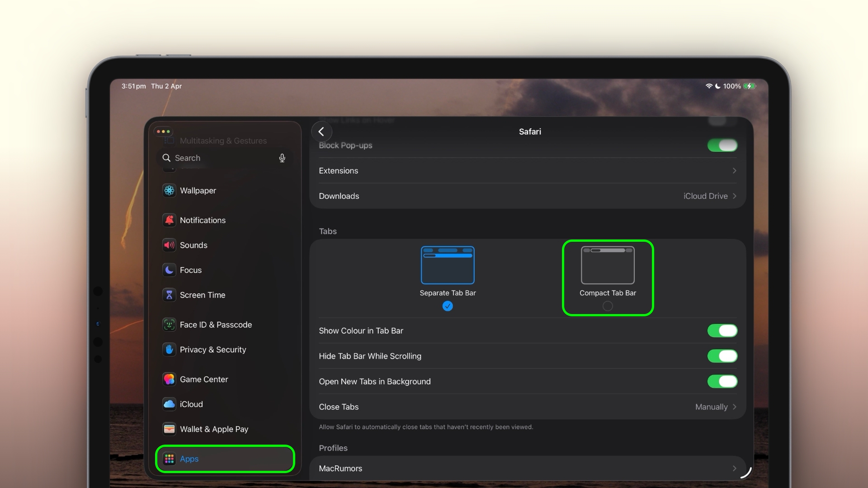This screenshot has width=868, height=488.
Task: Open Privacy & Security in sidebar
Action: point(212,350)
